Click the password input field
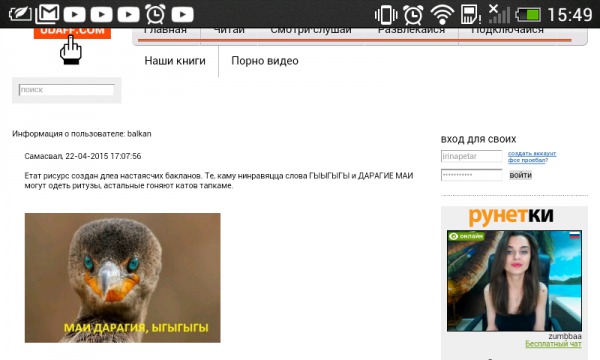This screenshot has width=600, height=360. pos(471,175)
